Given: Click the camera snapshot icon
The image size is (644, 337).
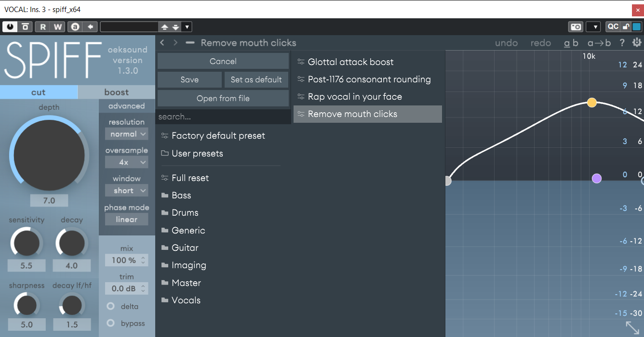Looking at the screenshot, I should point(576,27).
